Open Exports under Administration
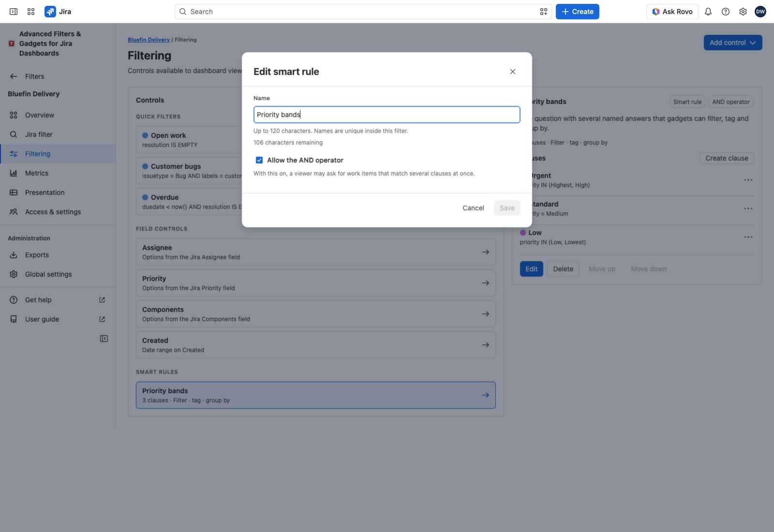This screenshot has width=774, height=532. [x=58, y=255]
